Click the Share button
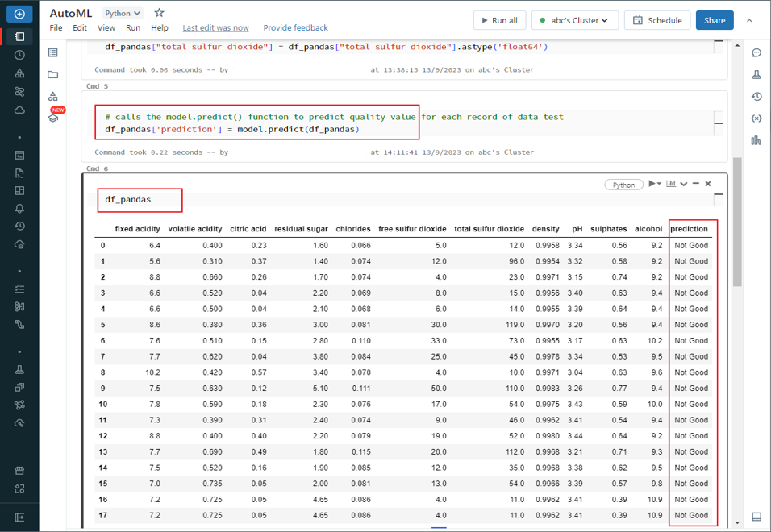771x532 pixels. pyautogui.click(x=714, y=20)
